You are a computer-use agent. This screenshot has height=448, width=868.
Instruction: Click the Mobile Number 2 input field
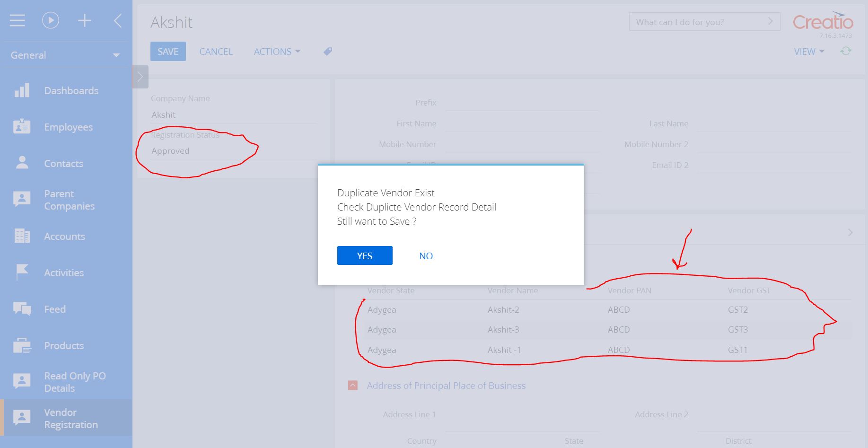tap(774, 144)
